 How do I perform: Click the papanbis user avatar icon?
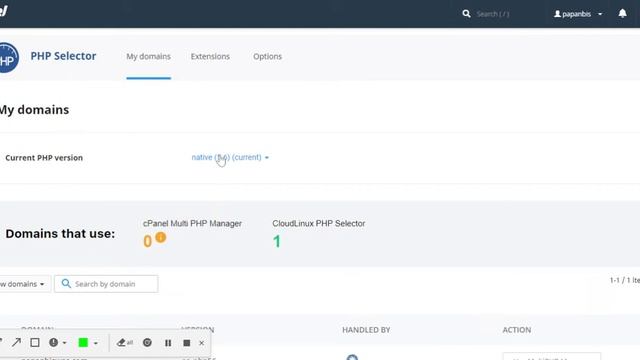pos(557,14)
